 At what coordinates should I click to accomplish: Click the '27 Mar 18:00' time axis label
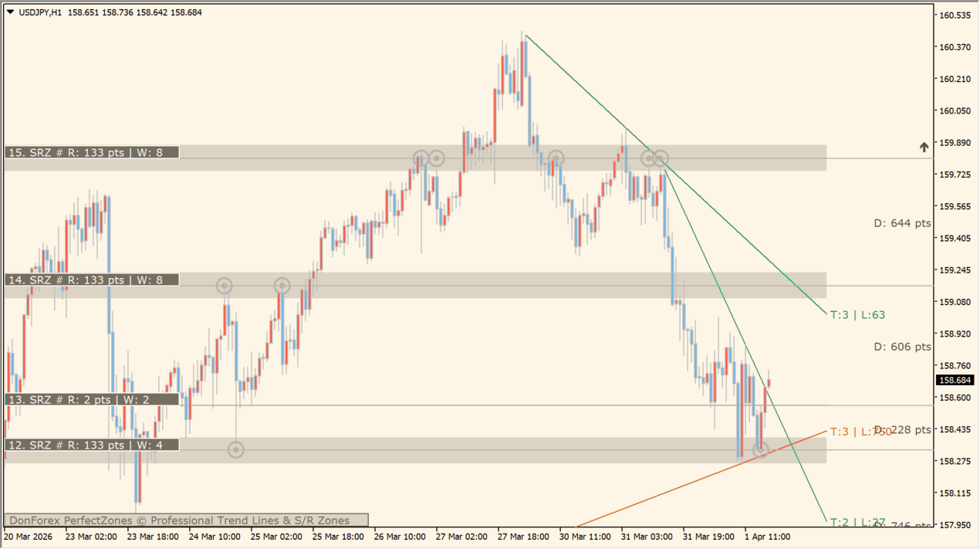coord(523,537)
